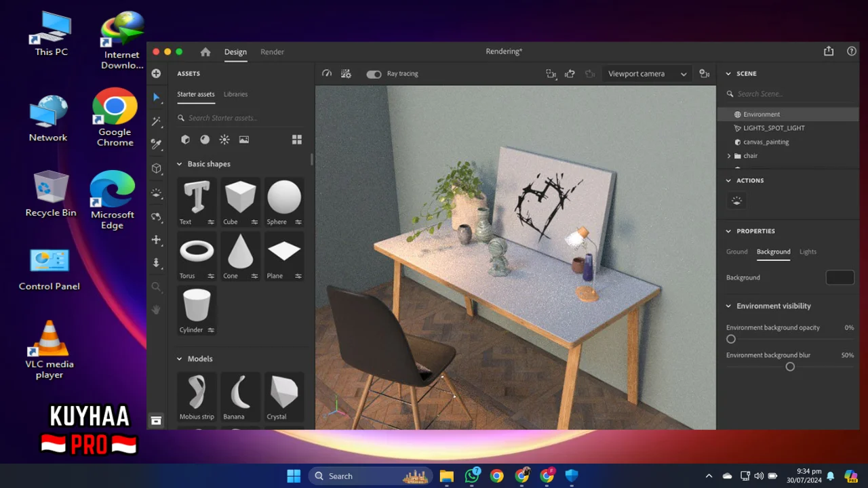Collapse the ACTIONS panel
Image resolution: width=868 pixels, height=488 pixels.
click(729, 180)
